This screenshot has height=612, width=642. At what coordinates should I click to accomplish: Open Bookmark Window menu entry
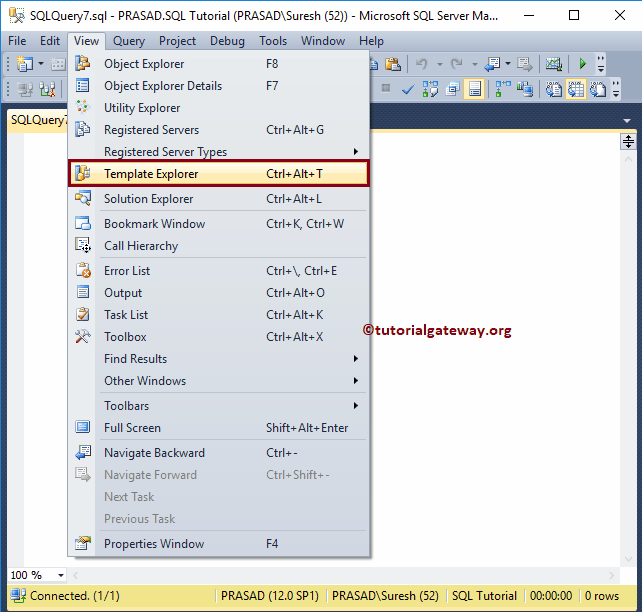219,224
